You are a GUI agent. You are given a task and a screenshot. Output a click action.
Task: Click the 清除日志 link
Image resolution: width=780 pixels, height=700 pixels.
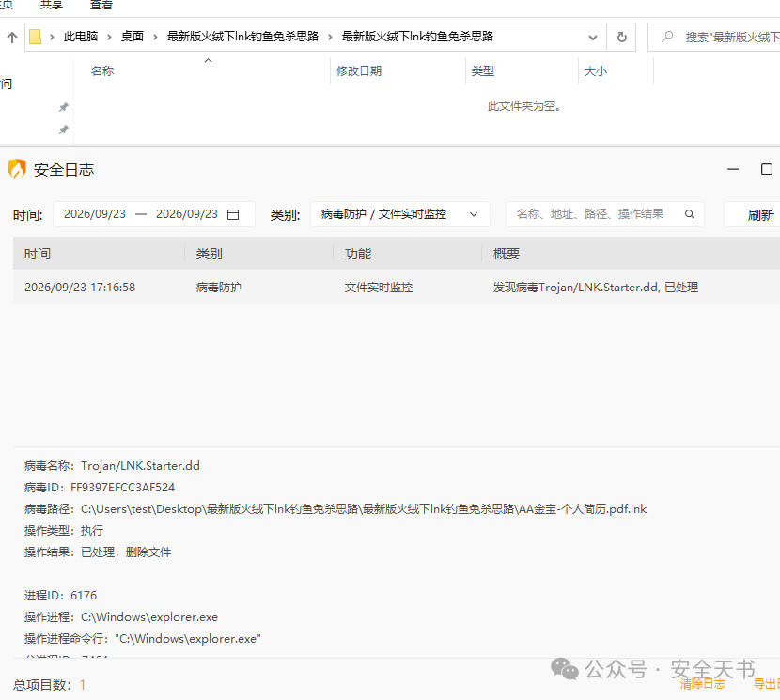point(702,684)
